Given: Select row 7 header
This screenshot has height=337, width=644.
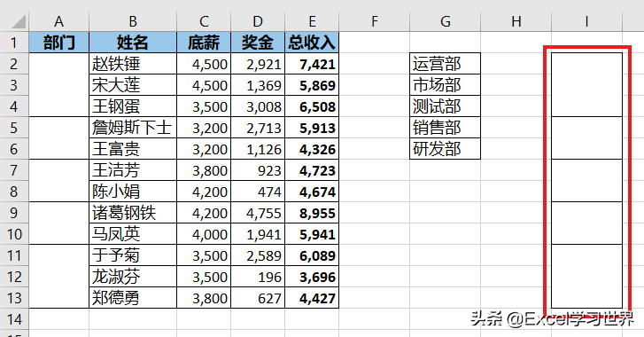Looking at the screenshot, I should (14, 170).
